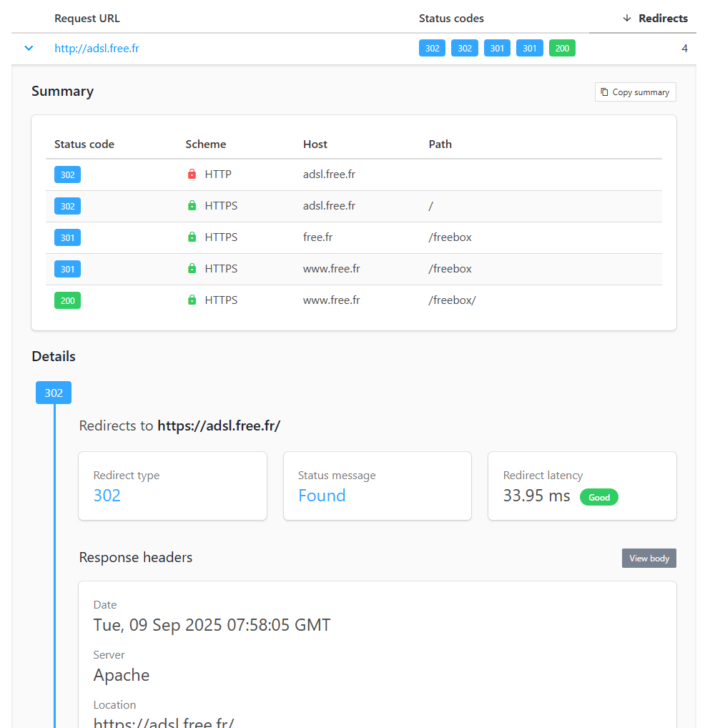Click the 301 badge in the www.free.fr /freebox row

pos(67,270)
